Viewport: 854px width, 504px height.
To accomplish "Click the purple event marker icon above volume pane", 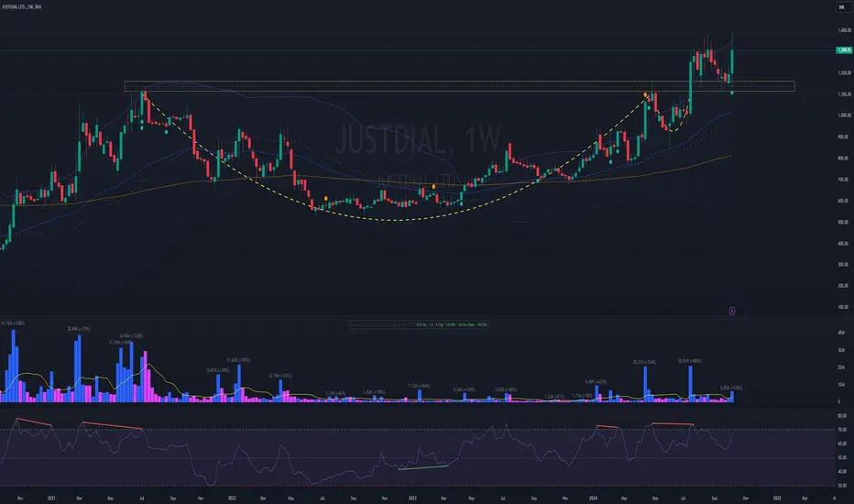I will (732, 312).
